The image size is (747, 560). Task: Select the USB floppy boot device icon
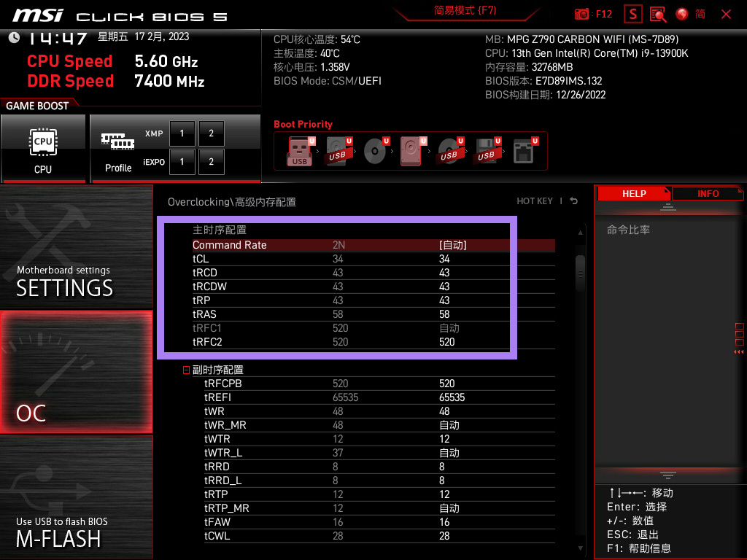(487, 151)
